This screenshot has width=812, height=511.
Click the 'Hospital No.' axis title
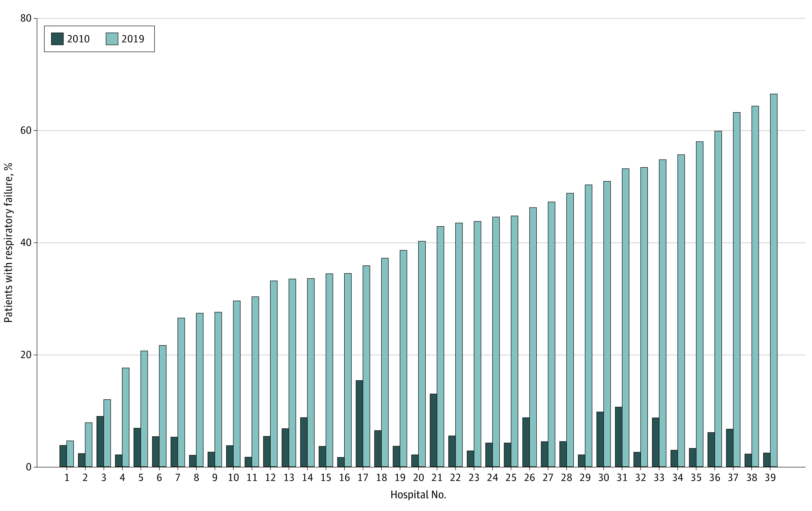(418, 495)
